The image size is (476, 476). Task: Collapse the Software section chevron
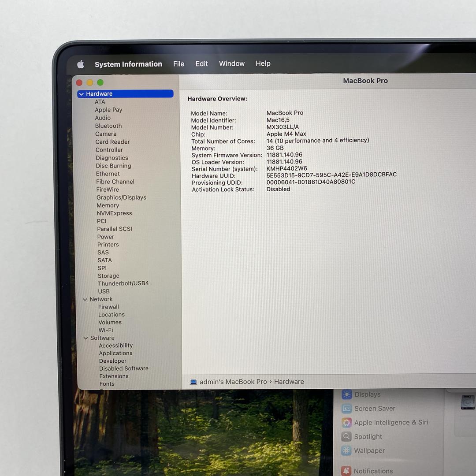[86, 338]
